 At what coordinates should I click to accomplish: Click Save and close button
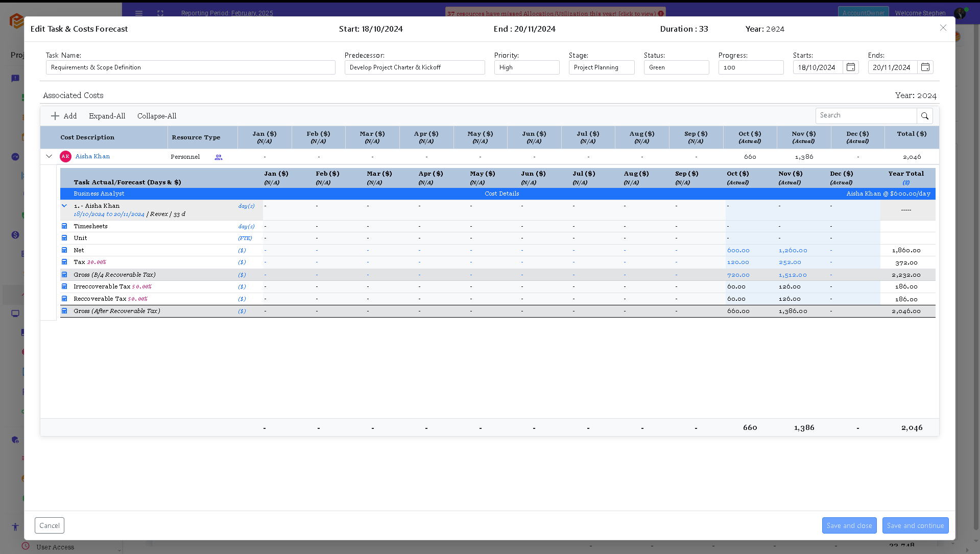point(849,525)
